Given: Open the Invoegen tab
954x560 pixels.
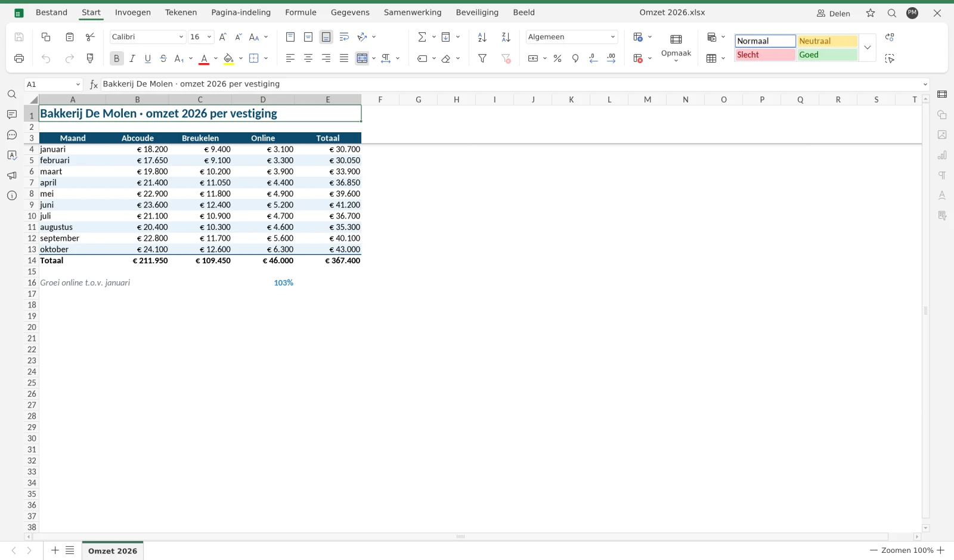Looking at the screenshot, I should [133, 13].
